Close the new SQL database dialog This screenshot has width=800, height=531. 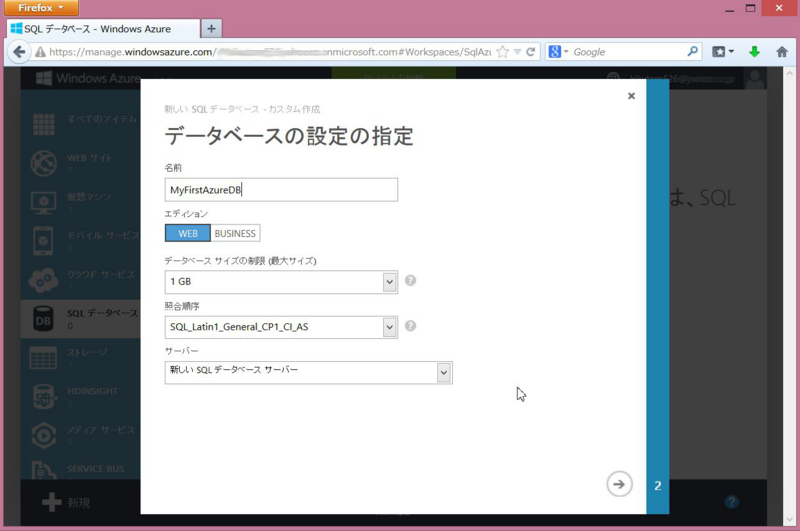click(631, 96)
